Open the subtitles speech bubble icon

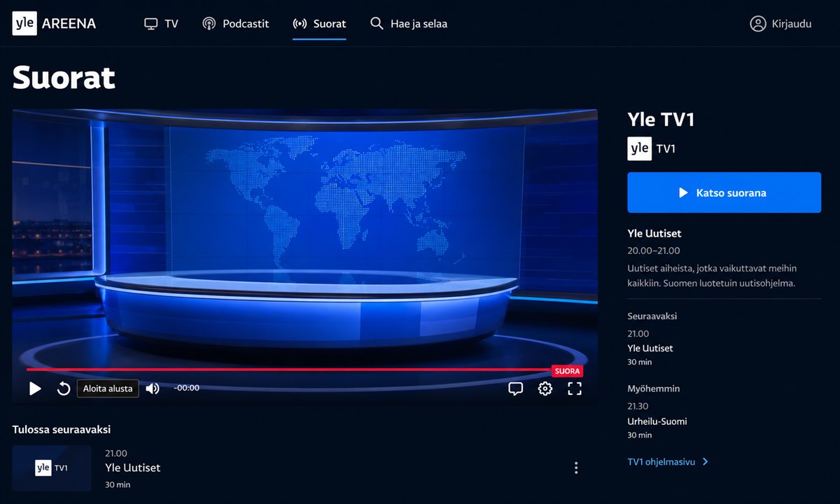(516, 388)
